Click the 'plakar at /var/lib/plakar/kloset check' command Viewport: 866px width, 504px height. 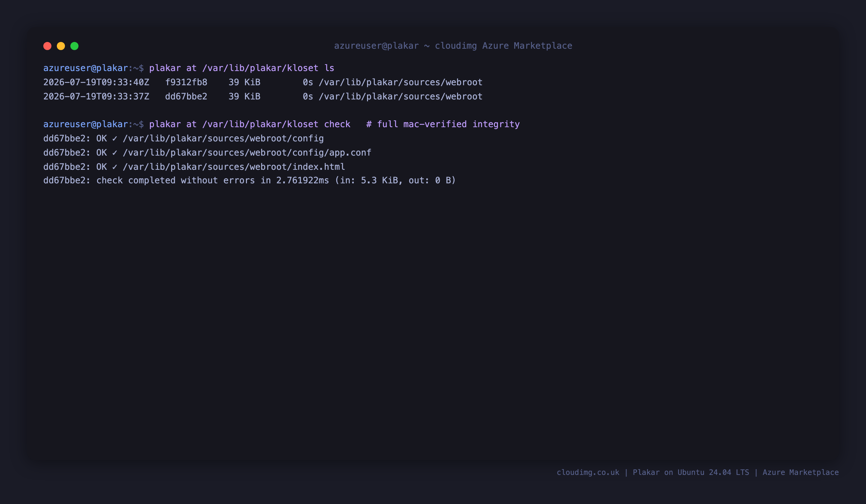[250, 124]
